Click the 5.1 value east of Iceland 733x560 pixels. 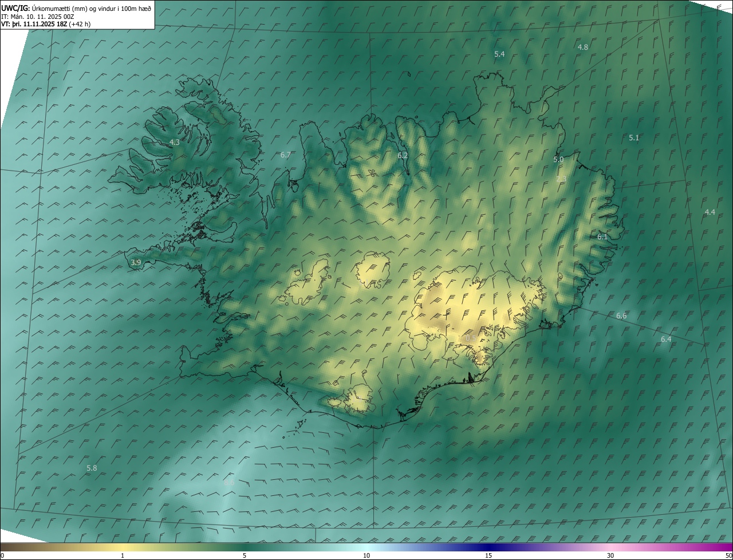coord(634,137)
